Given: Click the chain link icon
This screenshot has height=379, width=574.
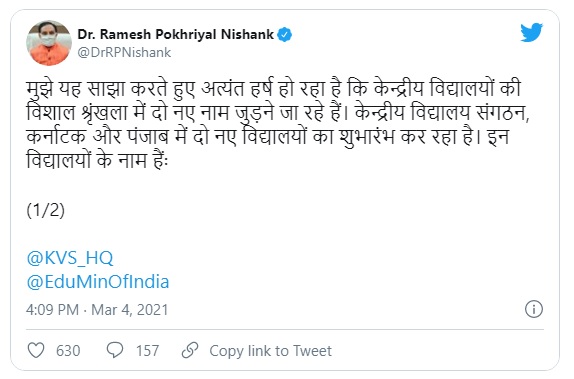Looking at the screenshot, I should click(x=190, y=350).
